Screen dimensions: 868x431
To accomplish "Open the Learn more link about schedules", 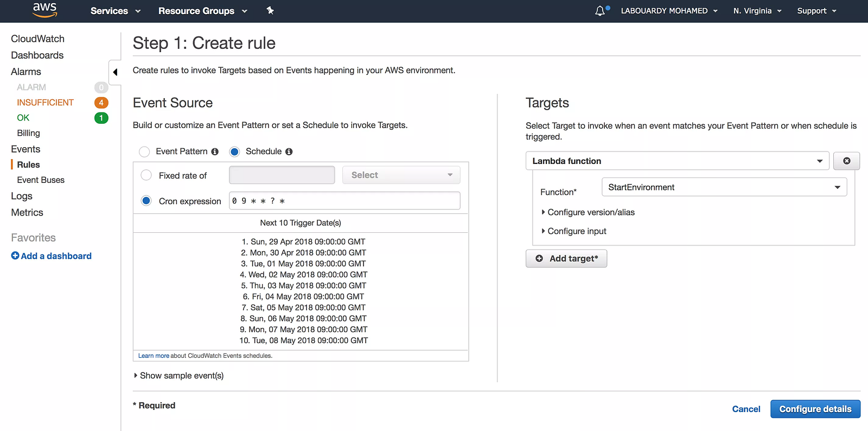I will (154, 356).
